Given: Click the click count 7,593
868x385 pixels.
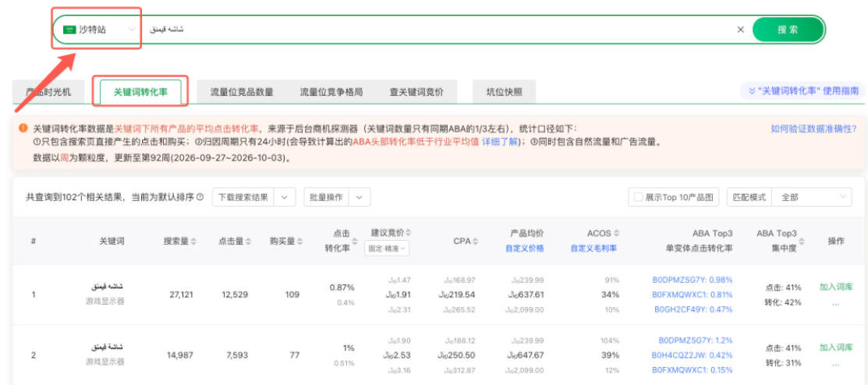Looking at the screenshot, I should click(238, 355).
